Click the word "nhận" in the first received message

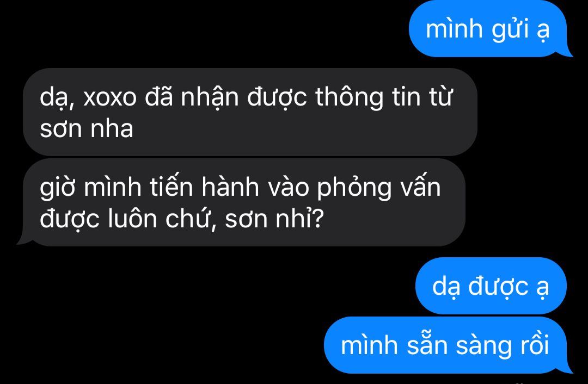pyautogui.click(x=210, y=97)
